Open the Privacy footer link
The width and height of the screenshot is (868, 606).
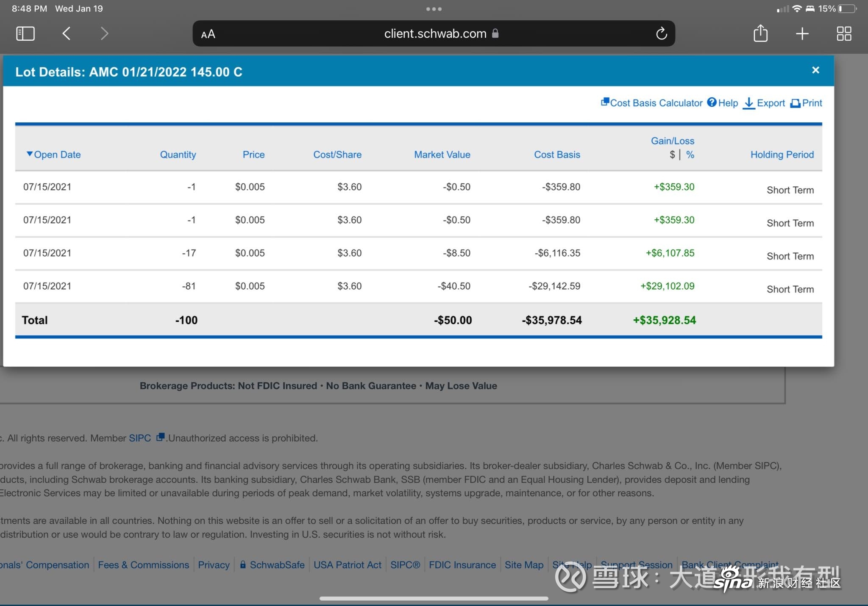[214, 565]
